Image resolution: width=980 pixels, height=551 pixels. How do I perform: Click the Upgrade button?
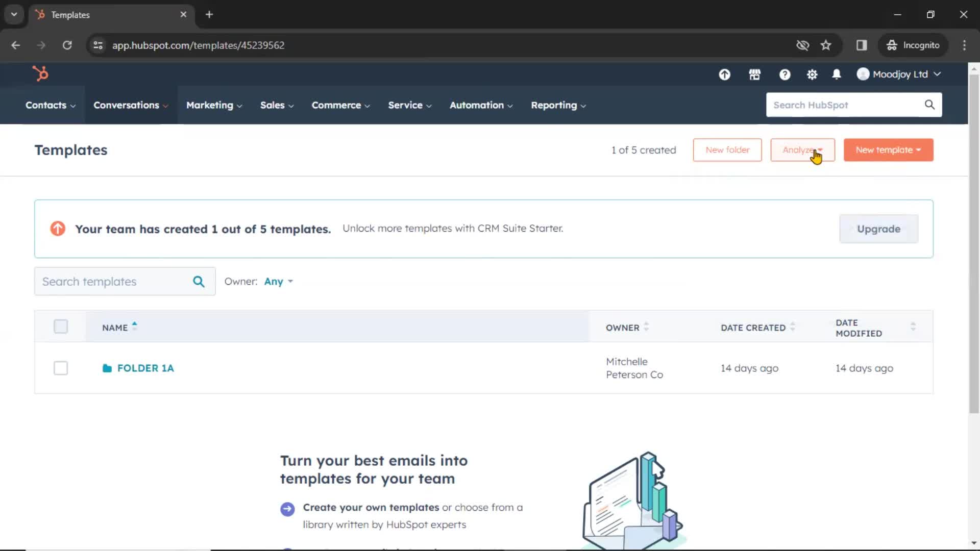click(x=878, y=229)
